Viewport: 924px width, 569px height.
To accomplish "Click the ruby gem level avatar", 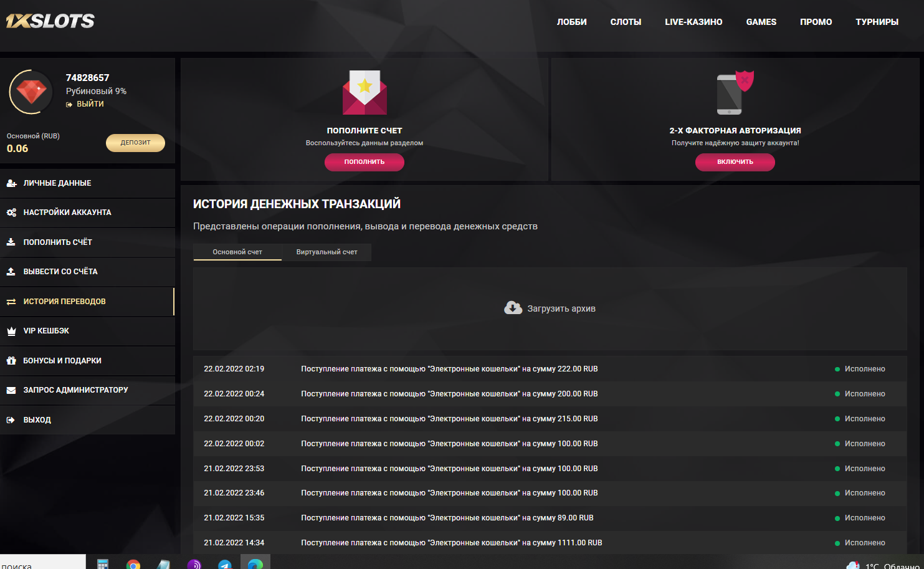I will 31,92.
